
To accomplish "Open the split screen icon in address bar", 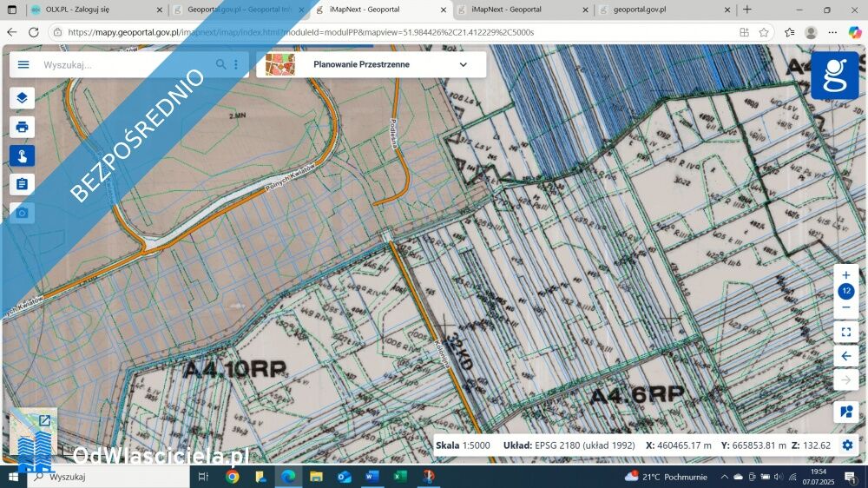I will tap(744, 32).
